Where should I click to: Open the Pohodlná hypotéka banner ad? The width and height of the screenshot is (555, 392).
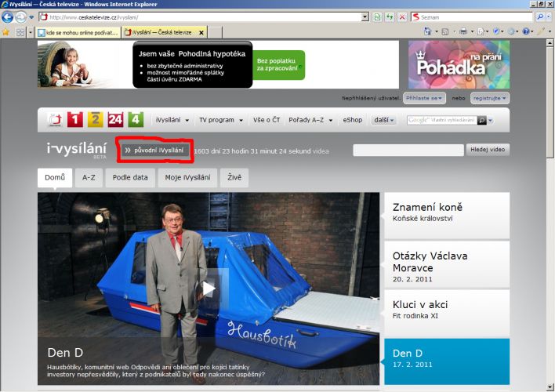pyautogui.click(x=218, y=64)
